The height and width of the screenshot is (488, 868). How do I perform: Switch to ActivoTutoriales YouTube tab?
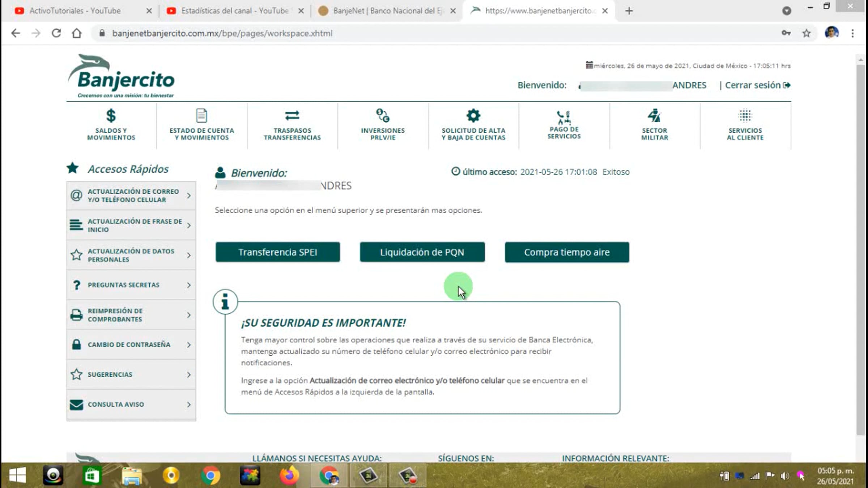[x=75, y=11]
